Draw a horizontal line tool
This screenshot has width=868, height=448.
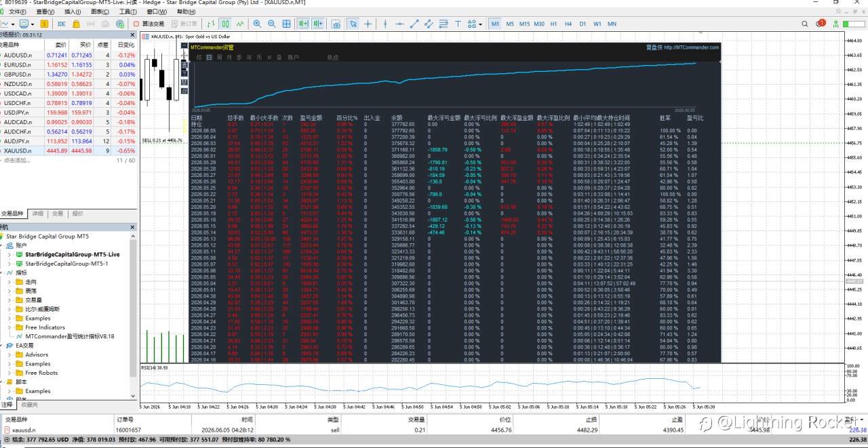point(399,24)
